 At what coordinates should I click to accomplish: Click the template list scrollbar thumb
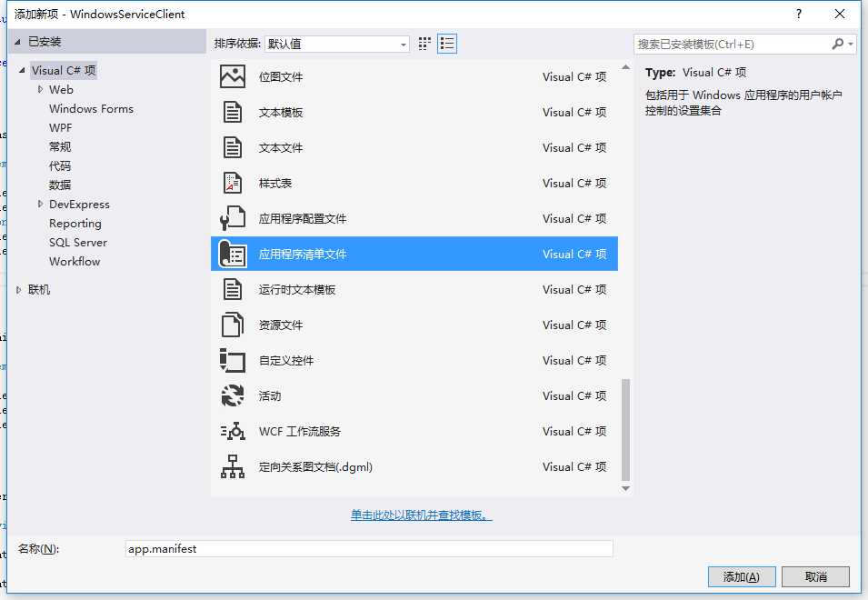pyautogui.click(x=625, y=429)
